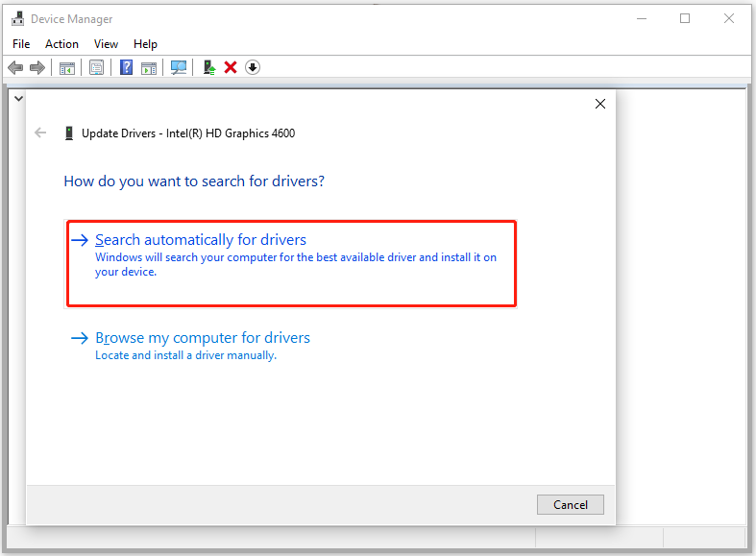Viewport: 756px width, 556px height.
Task: Click the Device Manager title bar icon
Action: coord(18,19)
